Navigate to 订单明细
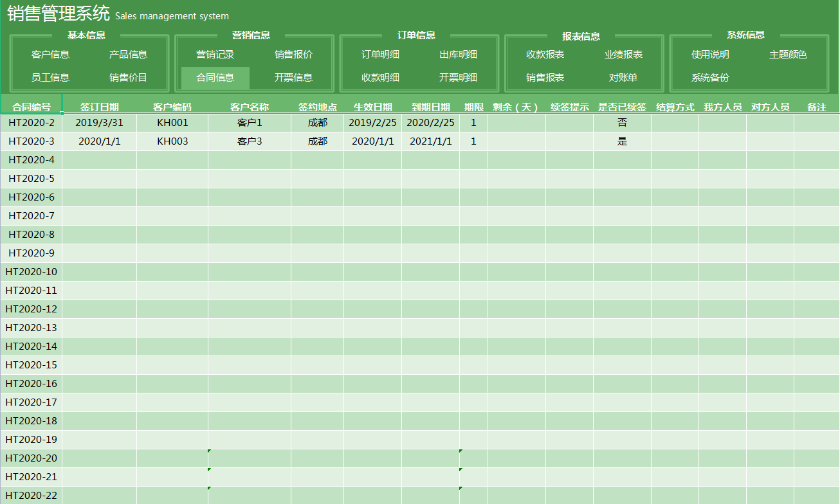The height and width of the screenshot is (504, 840). click(x=380, y=55)
